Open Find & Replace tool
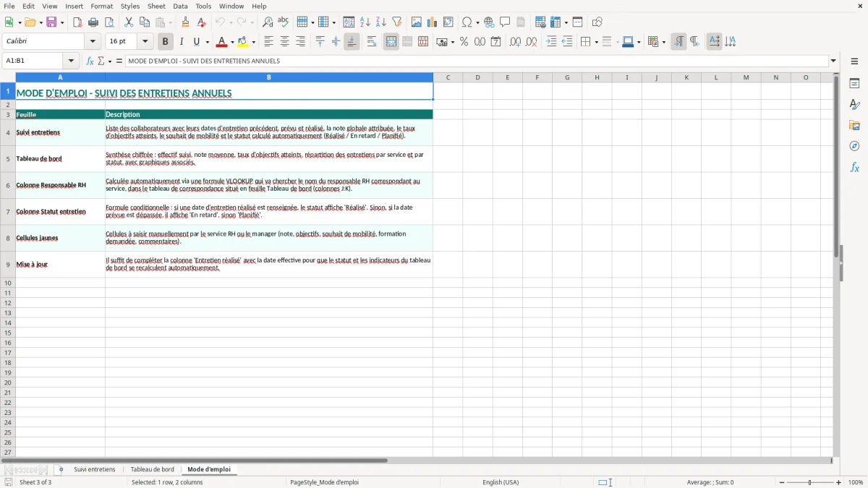Image resolution: width=868 pixels, height=488 pixels. click(268, 22)
